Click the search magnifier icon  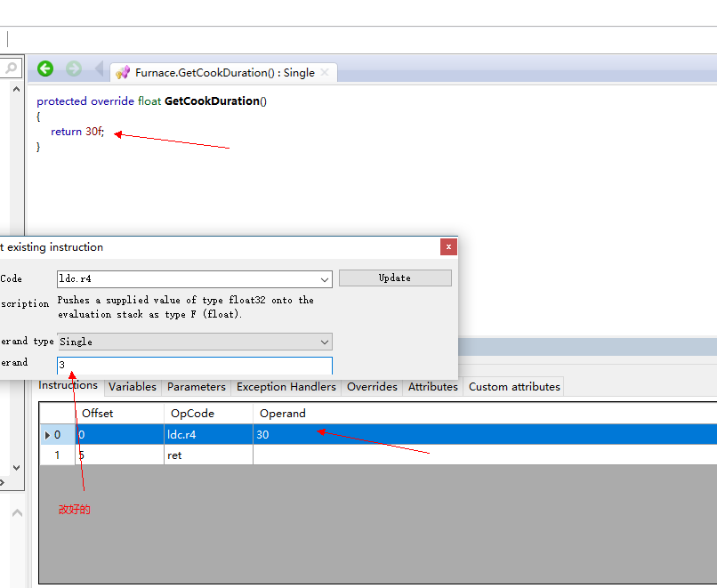click(12, 68)
